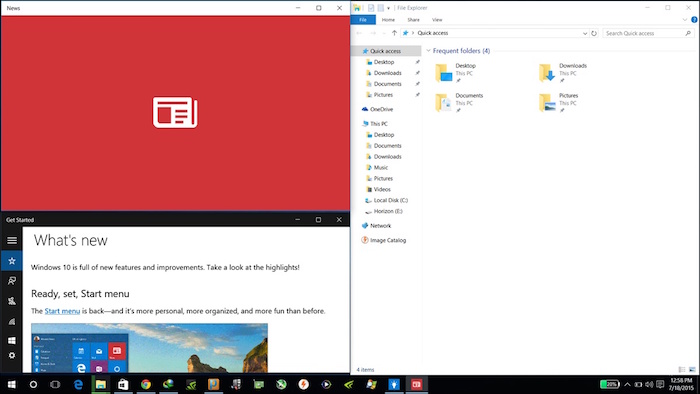Viewport: 700px width, 394px height.
Task: Select Quick access in the navigation pane
Action: [385, 51]
